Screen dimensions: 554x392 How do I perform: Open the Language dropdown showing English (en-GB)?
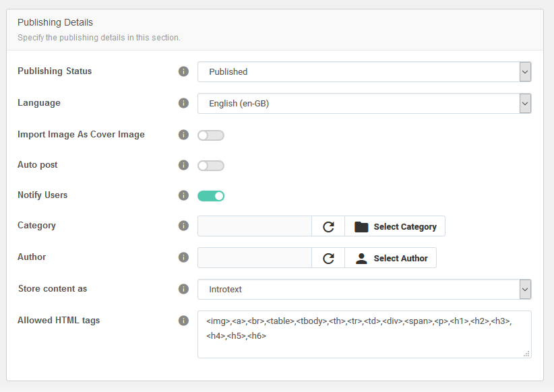tap(364, 104)
